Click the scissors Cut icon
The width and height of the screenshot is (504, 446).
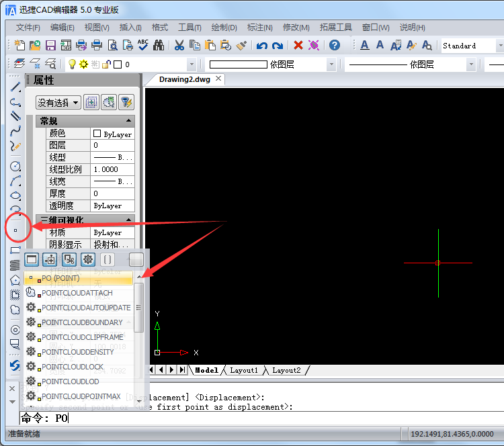179,46
